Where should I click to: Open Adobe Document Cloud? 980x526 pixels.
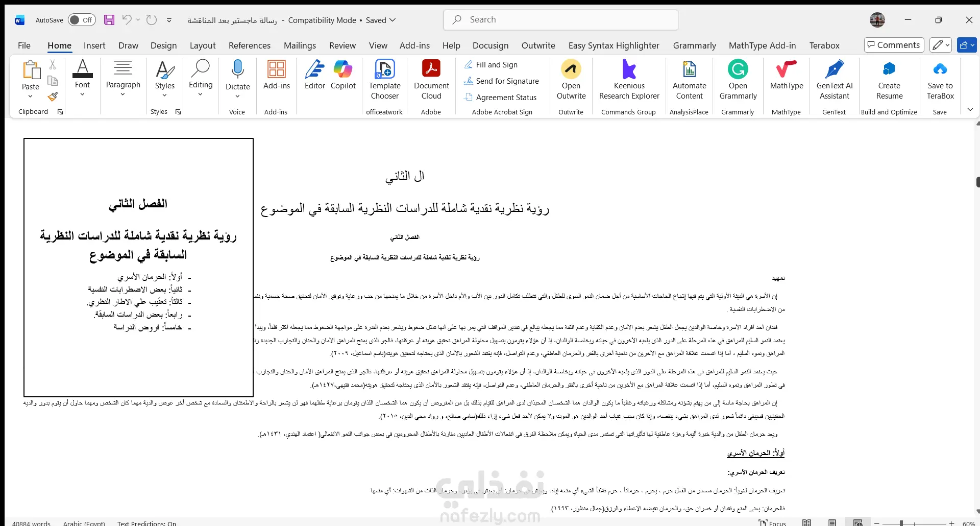431,79
